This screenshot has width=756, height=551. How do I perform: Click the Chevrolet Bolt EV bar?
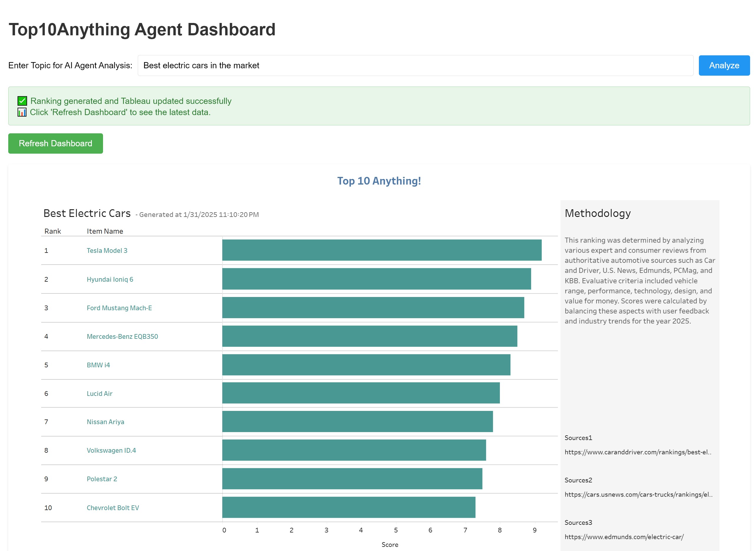pyautogui.click(x=348, y=507)
